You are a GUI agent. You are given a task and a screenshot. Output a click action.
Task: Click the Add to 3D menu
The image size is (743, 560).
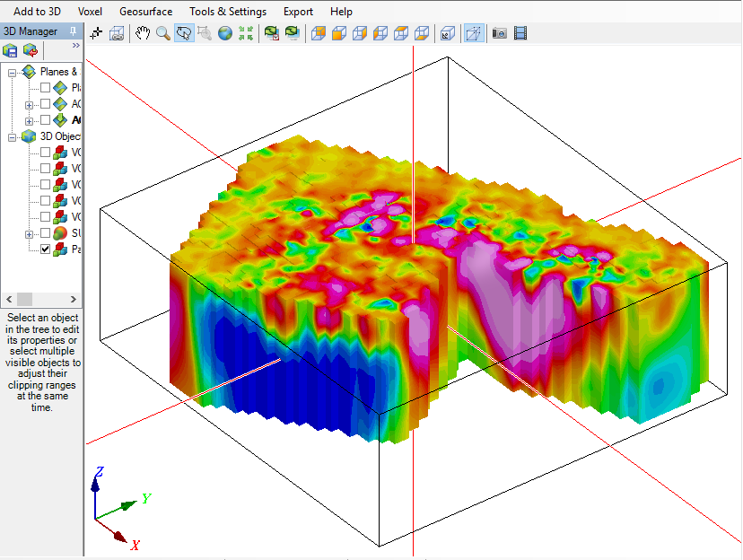[37, 12]
